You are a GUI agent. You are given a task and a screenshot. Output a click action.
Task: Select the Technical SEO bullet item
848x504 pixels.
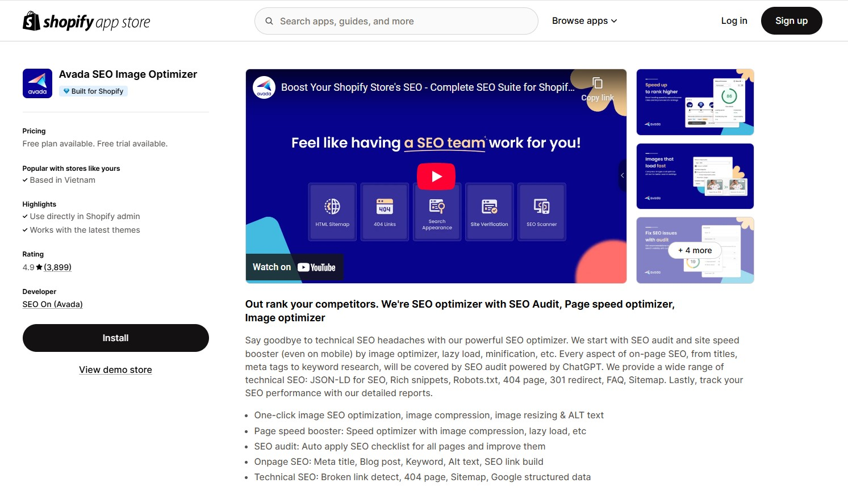click(x=423, y=477)
